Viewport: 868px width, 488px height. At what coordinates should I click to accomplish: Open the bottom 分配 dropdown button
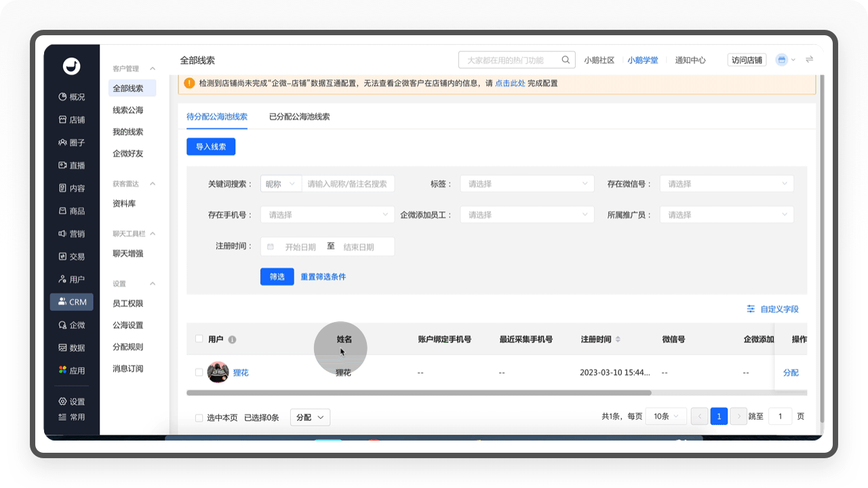[310, 418]
